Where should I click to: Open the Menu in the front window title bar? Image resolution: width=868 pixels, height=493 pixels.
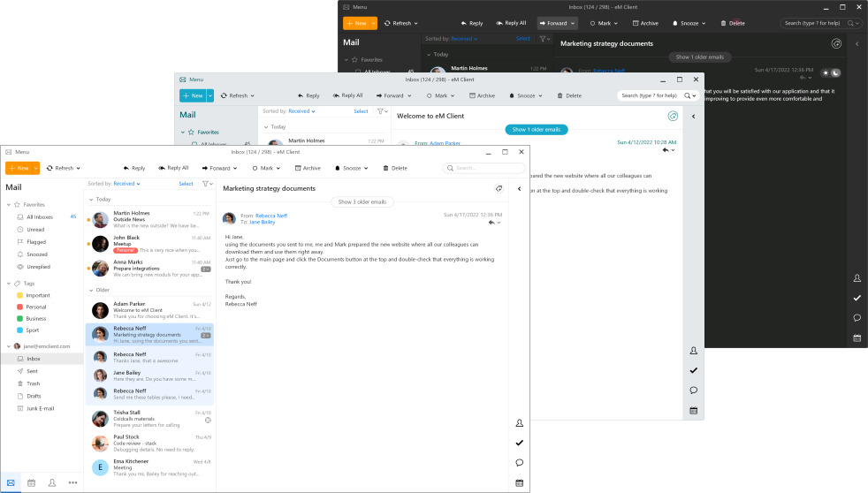[x=17, y=152]
